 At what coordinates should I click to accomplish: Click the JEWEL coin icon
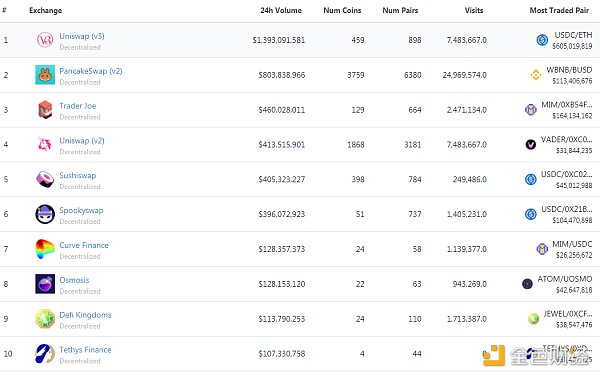pos(533,318)
